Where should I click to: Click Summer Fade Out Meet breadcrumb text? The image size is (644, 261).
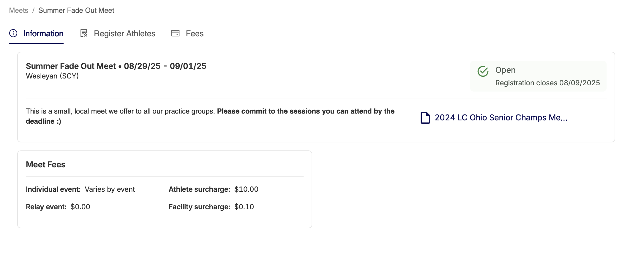[x=76, y=10]
